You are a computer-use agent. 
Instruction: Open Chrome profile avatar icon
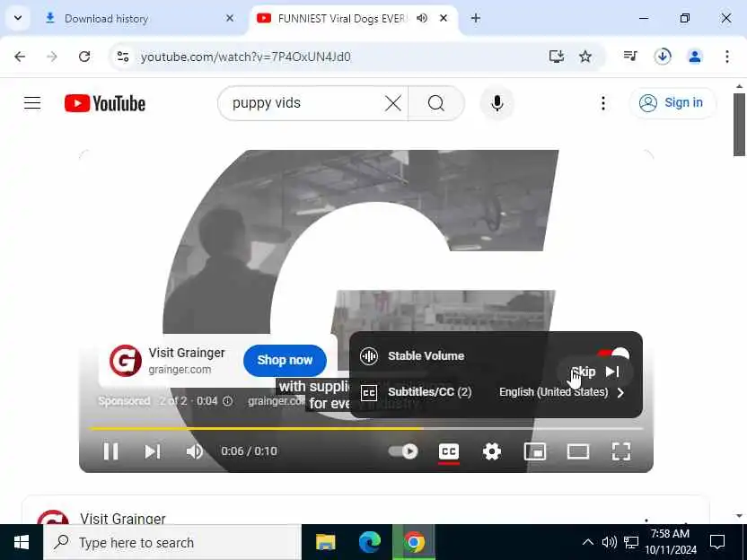click(x=695, y=57)
